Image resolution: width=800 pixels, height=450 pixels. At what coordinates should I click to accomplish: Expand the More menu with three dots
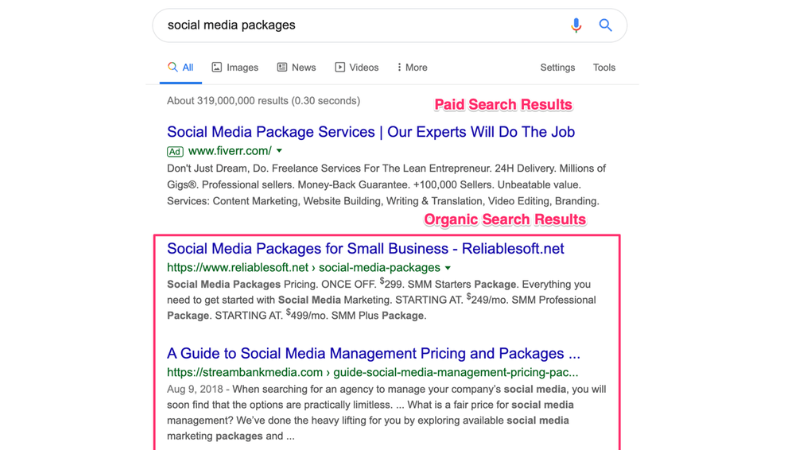tap(411, 68)
